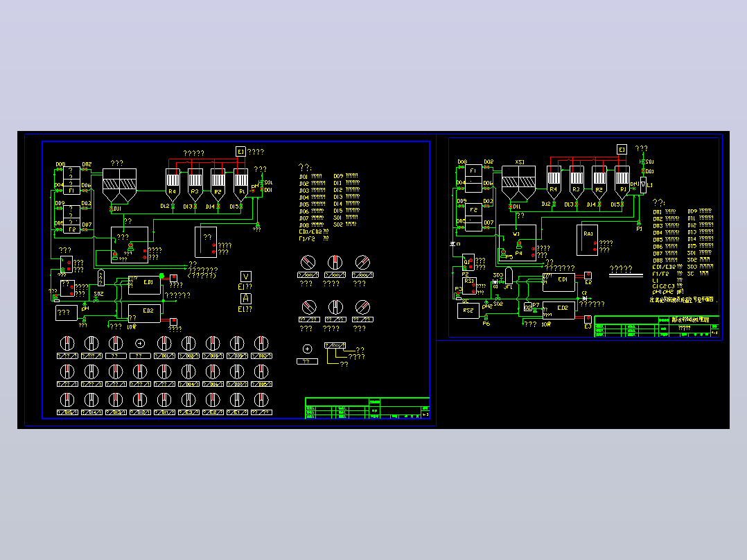Viewport: 747px width, 560px height.
Task: Select the XS1 settling tank symbol
Action: (518, 183)
